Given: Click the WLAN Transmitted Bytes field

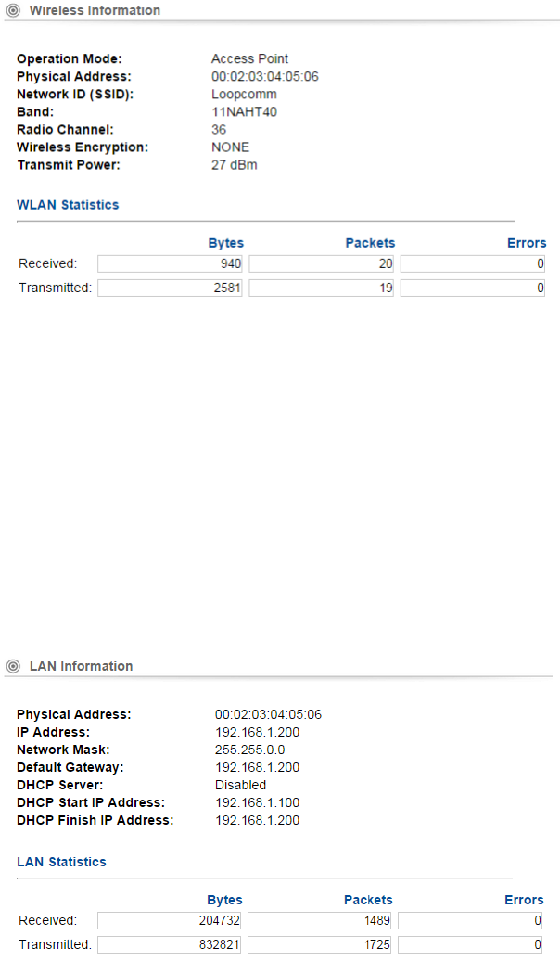Looking at the screenshot, I should click(x=170, y=288).
